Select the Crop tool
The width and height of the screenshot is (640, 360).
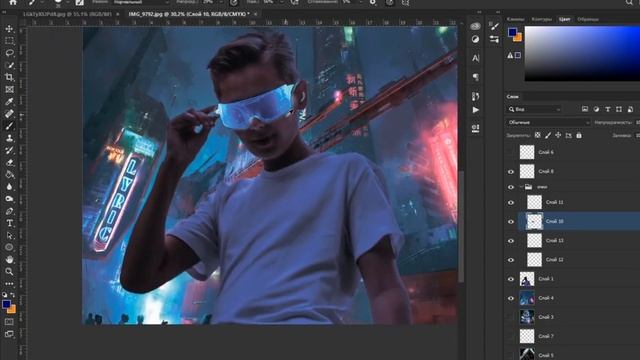(x=9, y=77)
